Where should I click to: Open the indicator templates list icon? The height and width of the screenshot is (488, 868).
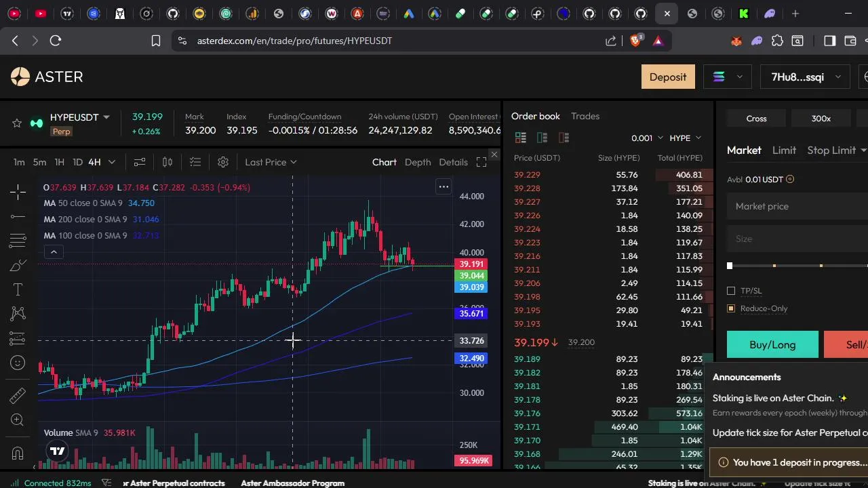(x=195, y=162)
